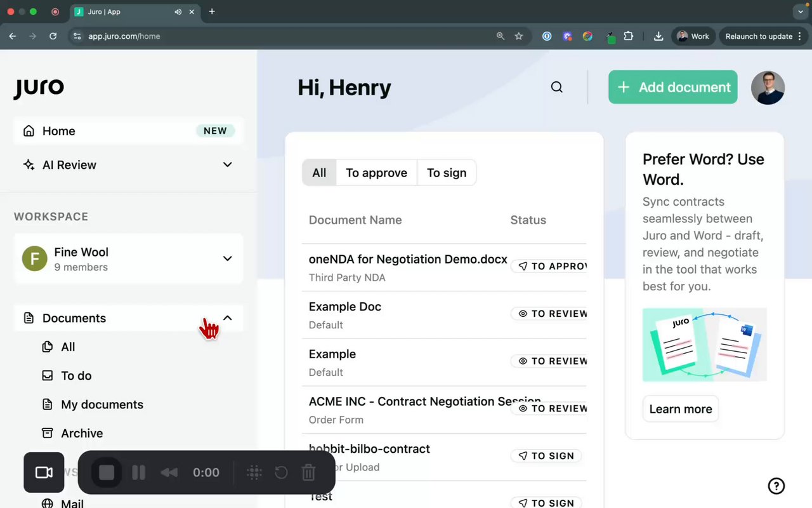Open the Work profile button

pyautogui.click(x=694, y=36)
